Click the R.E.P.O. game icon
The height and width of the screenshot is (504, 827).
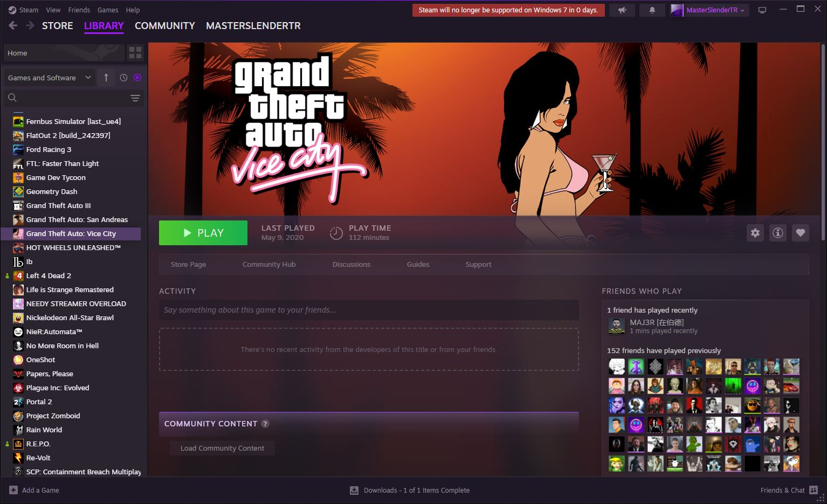18,444
